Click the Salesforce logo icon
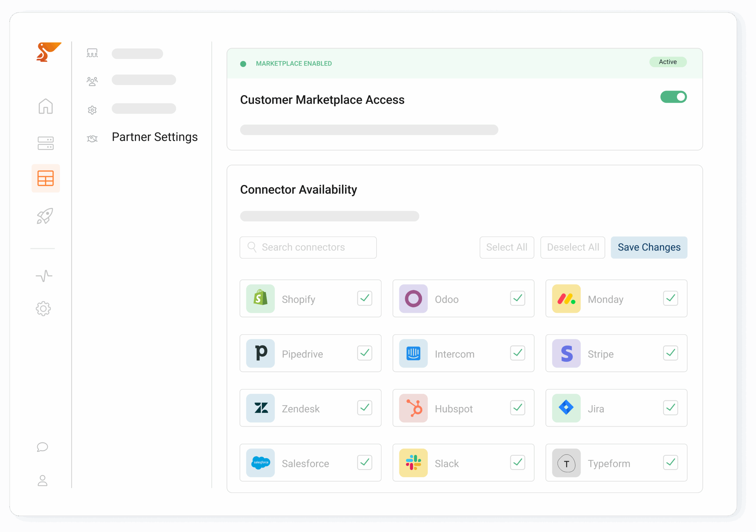Viewport: 756px width, 532px height. point(260,463)
